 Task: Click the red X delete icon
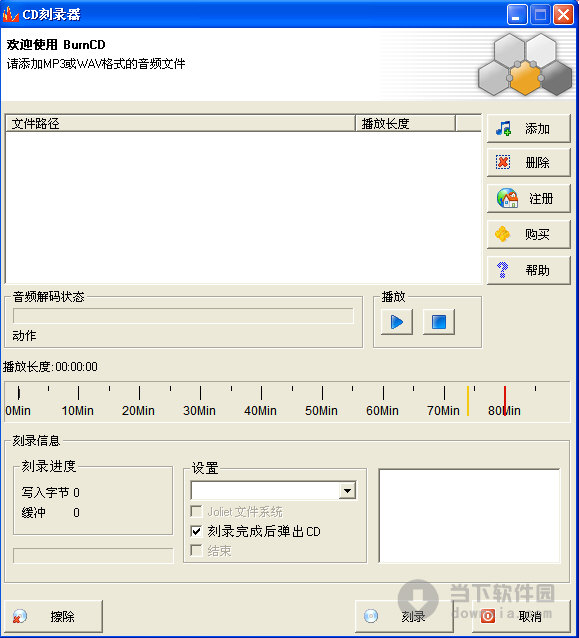click(x=503, y=162)
